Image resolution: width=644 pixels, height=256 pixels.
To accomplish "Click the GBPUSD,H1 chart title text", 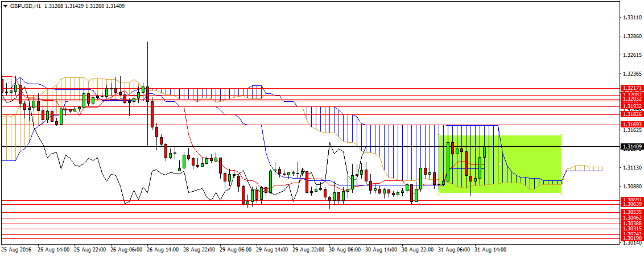I will pyautogui.click(x=25, y=6).
